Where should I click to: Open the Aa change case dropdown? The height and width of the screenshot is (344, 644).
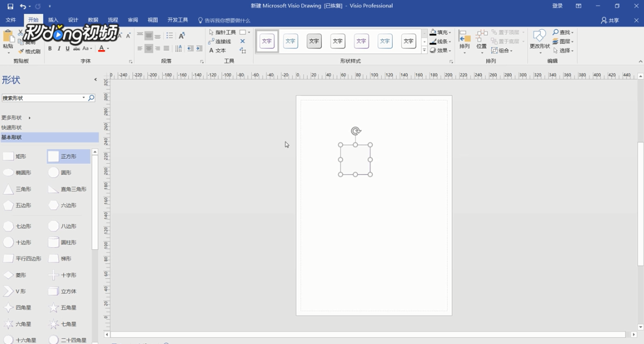[x=87, y=48]
